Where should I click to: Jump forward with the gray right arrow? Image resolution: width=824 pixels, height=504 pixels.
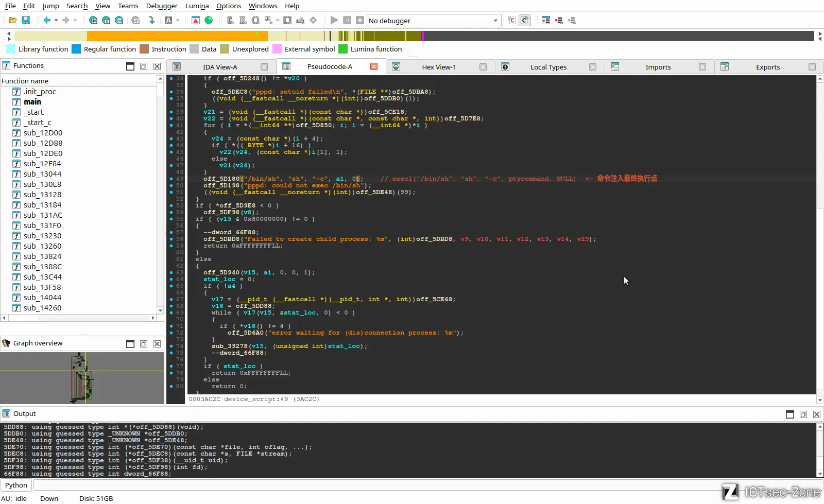pyautogui.click(x=66, y=21)
